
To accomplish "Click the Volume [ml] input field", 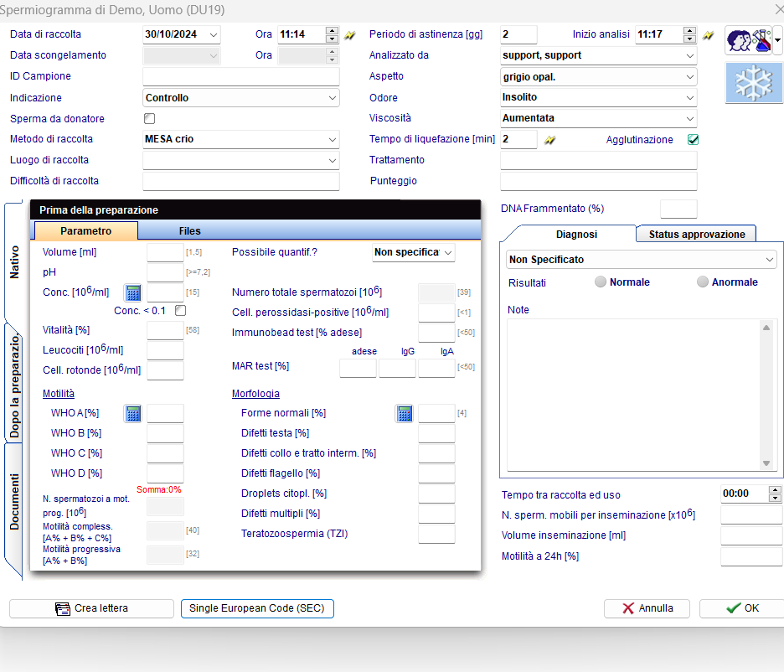I will pyautogui.click(x=165, y=252).
